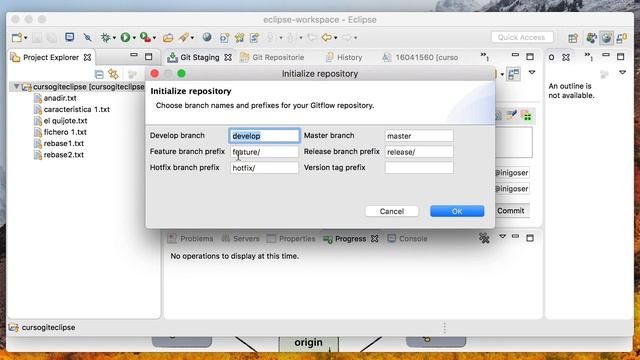The image size is (640, 360).
Task: Click the Quick Access search box
Action: click(522, 37)
